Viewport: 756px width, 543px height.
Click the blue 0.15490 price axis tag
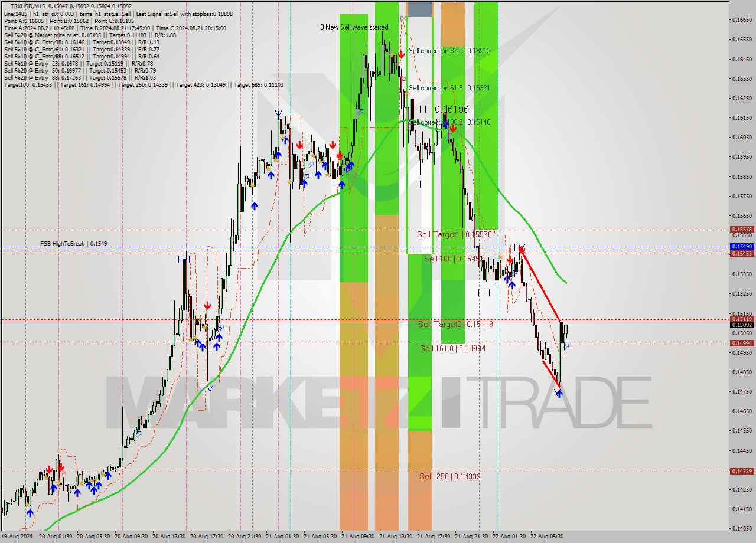pyautogui.click(x=742, y=246)
